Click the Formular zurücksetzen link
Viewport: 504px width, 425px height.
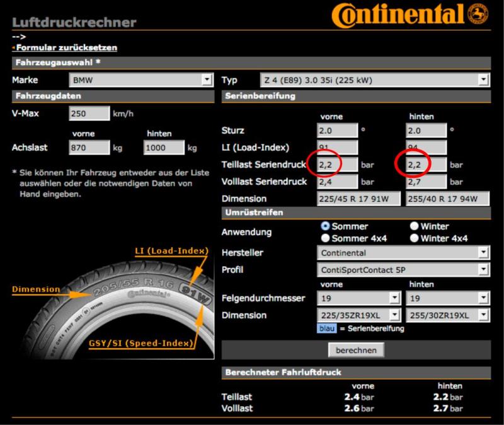coord(66,47)
